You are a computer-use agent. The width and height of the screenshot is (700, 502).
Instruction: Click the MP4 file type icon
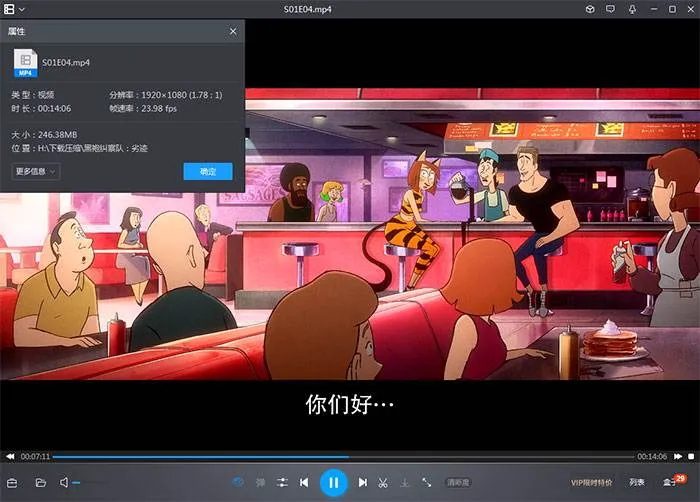(25, 63)
